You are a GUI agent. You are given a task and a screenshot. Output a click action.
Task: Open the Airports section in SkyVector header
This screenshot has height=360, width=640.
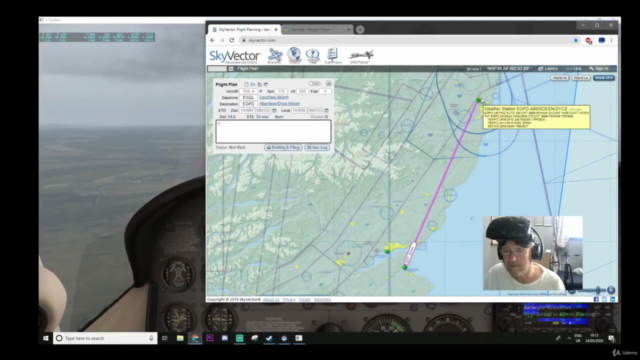click(x=275, y=56)
